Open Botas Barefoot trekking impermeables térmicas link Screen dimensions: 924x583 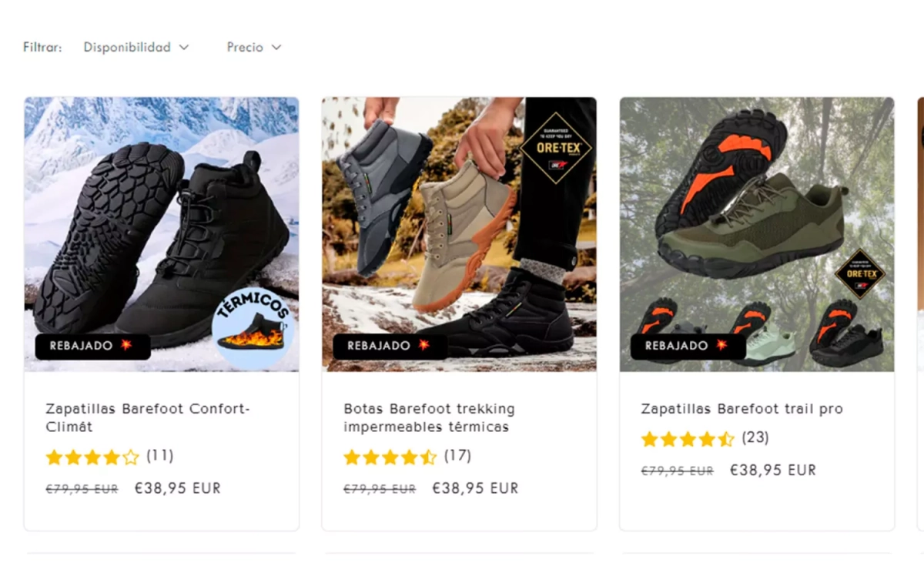click(x=428, y=417)
